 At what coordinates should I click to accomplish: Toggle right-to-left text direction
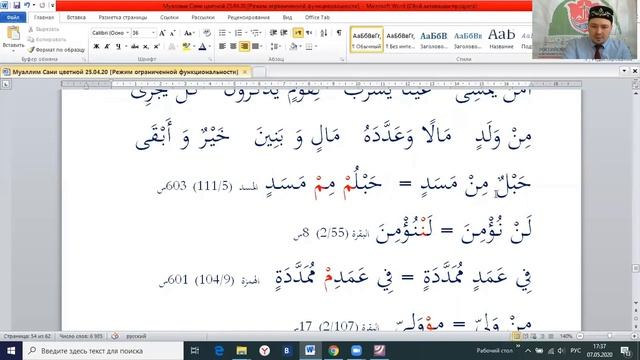[309, 33]
